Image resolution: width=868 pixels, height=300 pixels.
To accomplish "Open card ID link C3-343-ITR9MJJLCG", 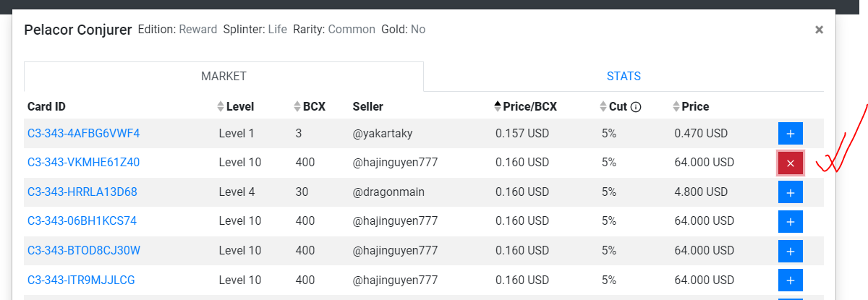I will click(x=81, y=280).
